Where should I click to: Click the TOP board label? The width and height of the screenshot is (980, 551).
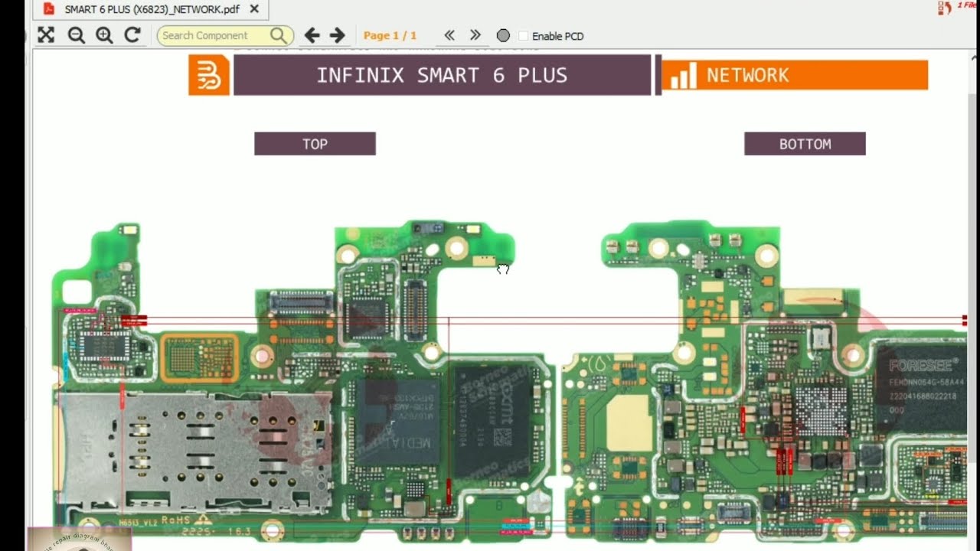point(315,144)
